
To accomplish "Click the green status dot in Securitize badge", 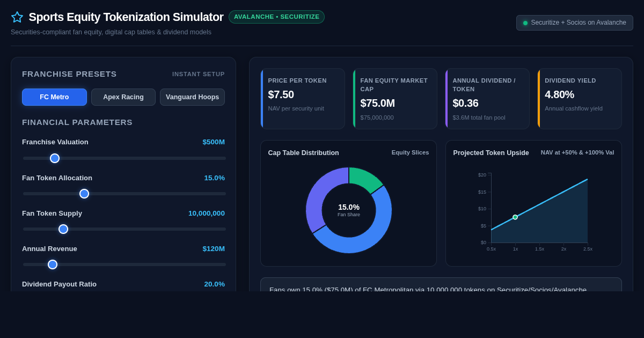I will (x=525, y=23).
